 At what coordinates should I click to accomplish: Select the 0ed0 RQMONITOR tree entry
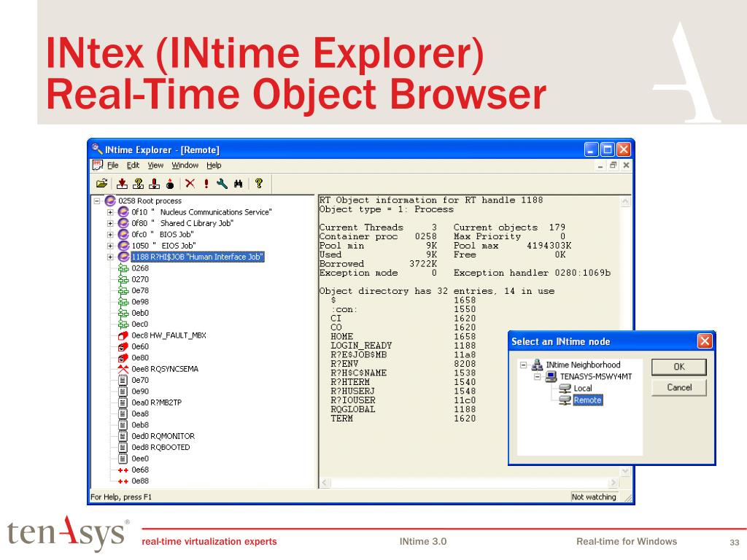point(163,436)
